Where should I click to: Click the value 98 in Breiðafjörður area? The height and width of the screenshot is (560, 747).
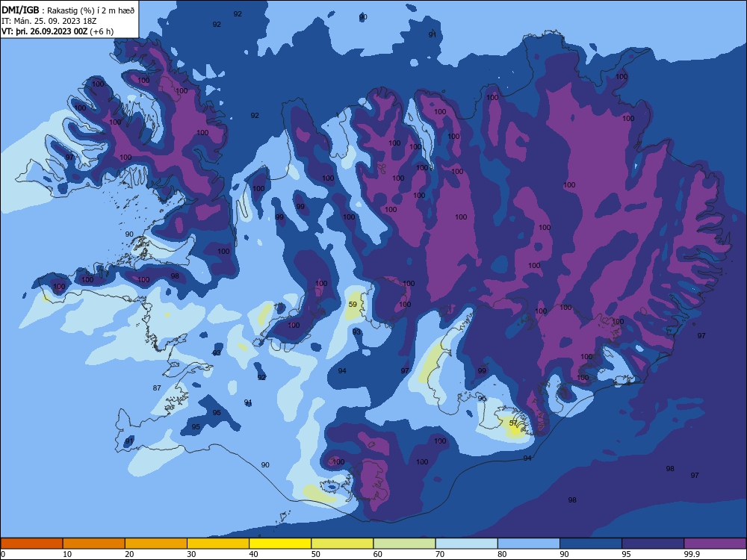click(175, 276)
